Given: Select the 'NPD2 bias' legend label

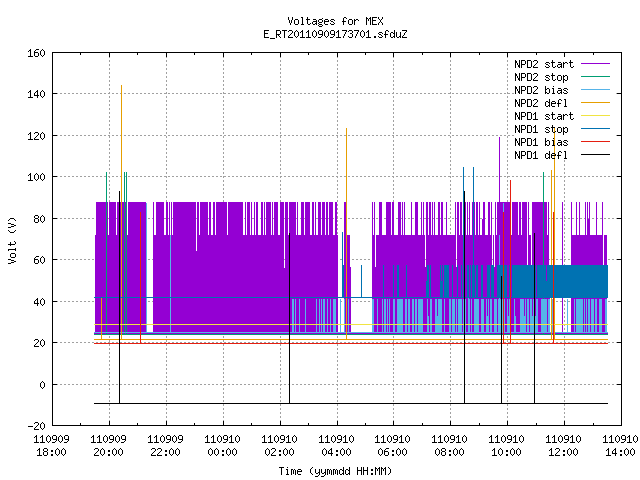Looking at the screenshot, I should (541, 90).
